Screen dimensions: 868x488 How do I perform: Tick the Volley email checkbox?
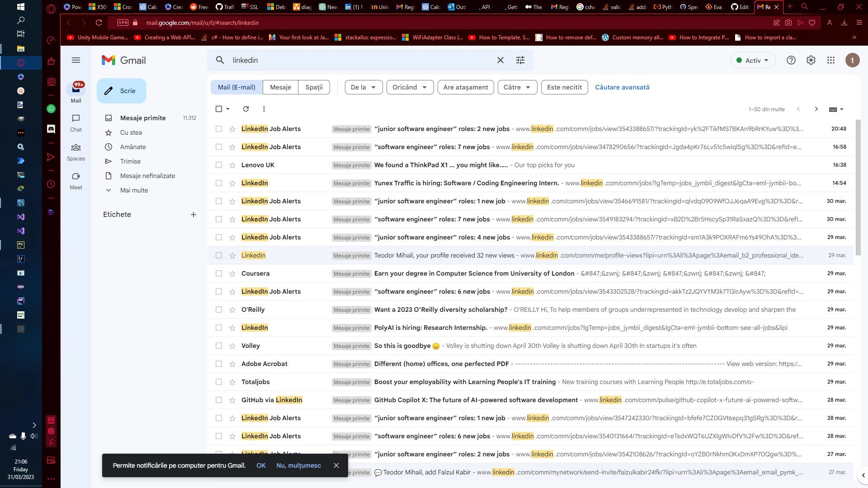tap(219, 346)
